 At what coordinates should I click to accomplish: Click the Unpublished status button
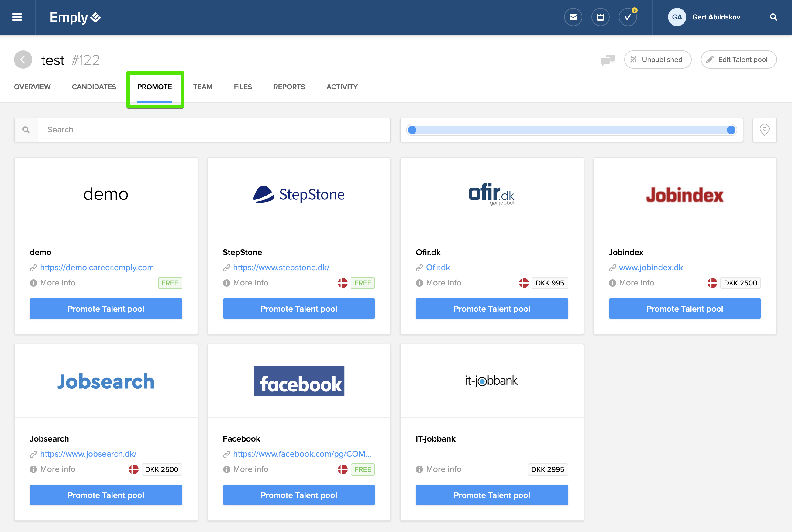[658, 60]
